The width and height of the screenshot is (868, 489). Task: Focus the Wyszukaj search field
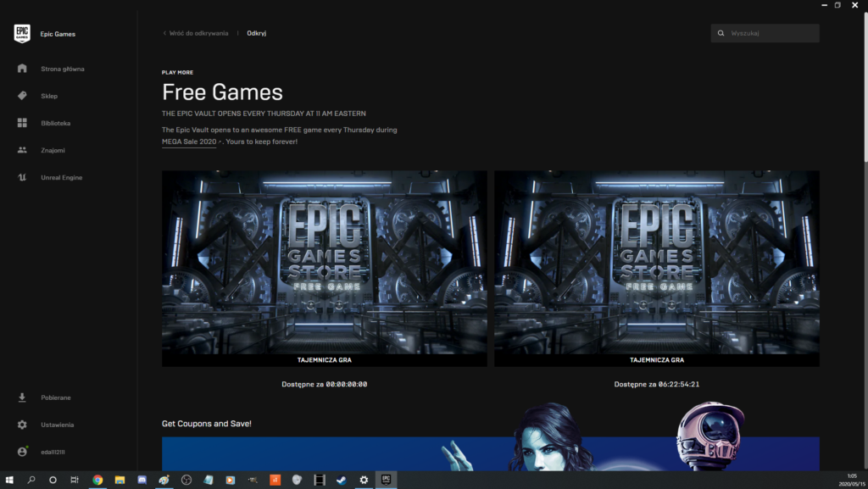[x=765, y=33]
